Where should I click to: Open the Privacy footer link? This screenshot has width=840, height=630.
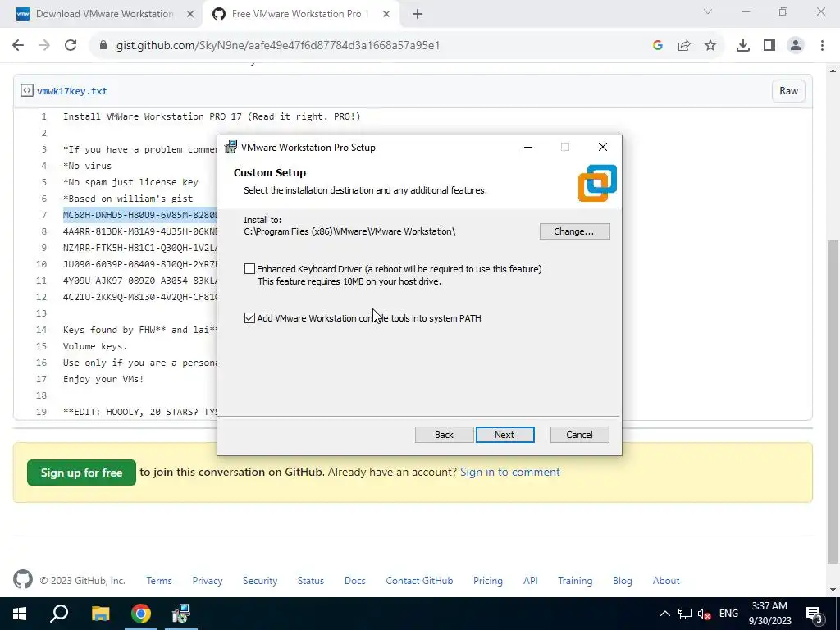coord(208,581)
